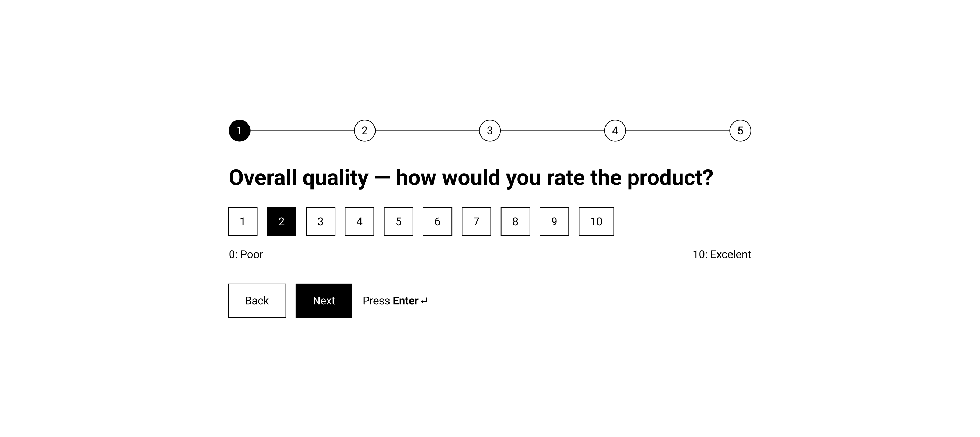
Task: Click the Press Enter hint text
Action: (x=395, y=301)
